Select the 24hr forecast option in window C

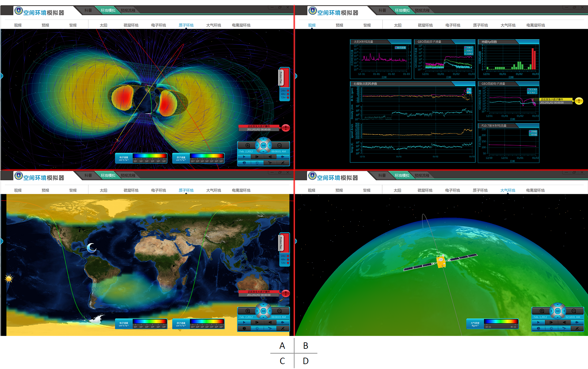click(285, 256)
